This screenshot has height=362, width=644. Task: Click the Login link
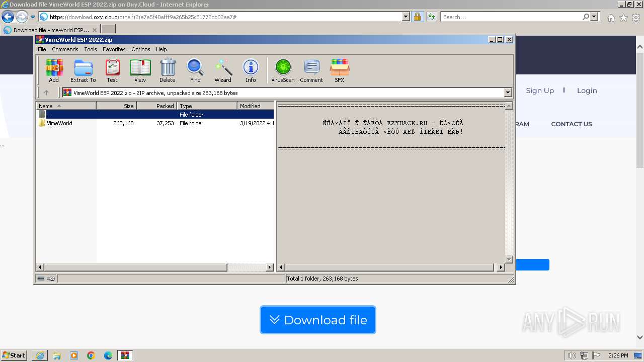587,90
